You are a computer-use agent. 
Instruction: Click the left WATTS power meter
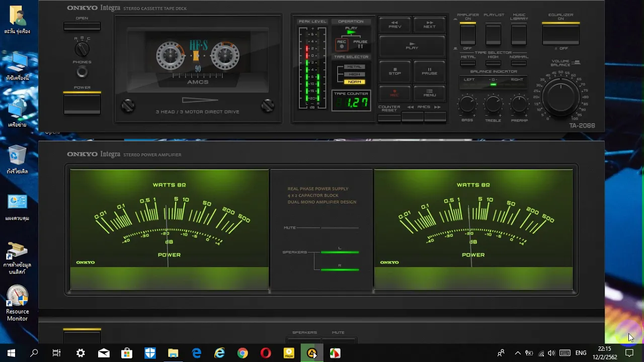tap(169, 229)
